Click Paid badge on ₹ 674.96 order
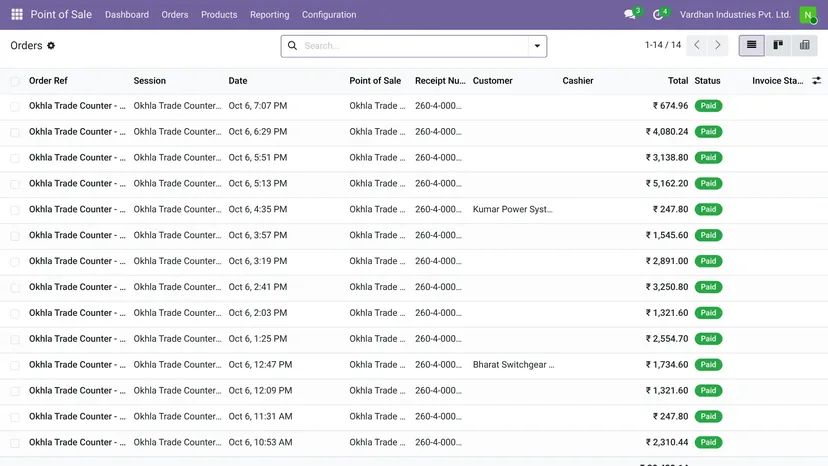This screenshot has height=466, width=828. pyautogui.click(x=708, y=106)
